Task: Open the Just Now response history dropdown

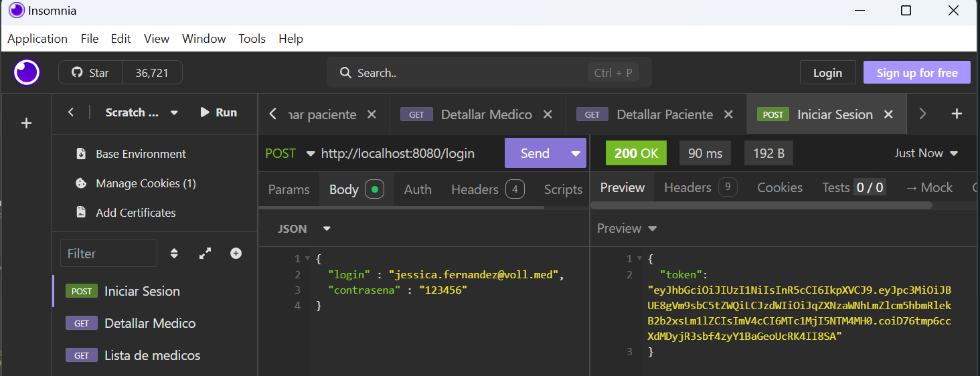Action: click(x=926, y=153)
